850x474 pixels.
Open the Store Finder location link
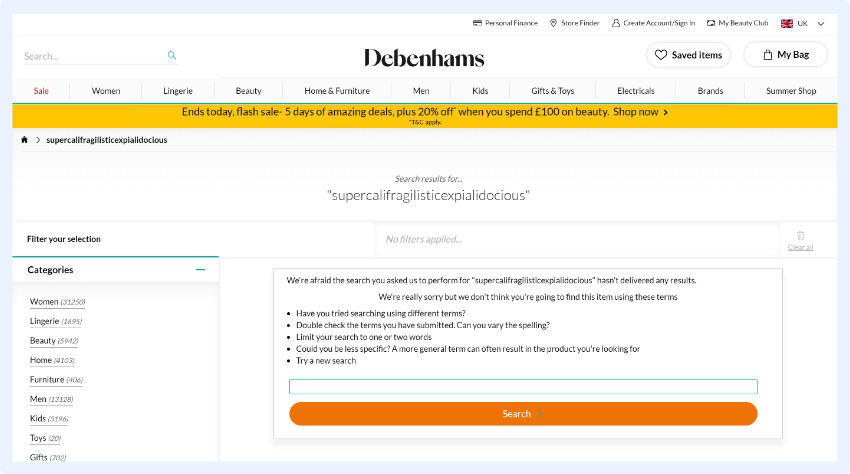tap(574, 23)
